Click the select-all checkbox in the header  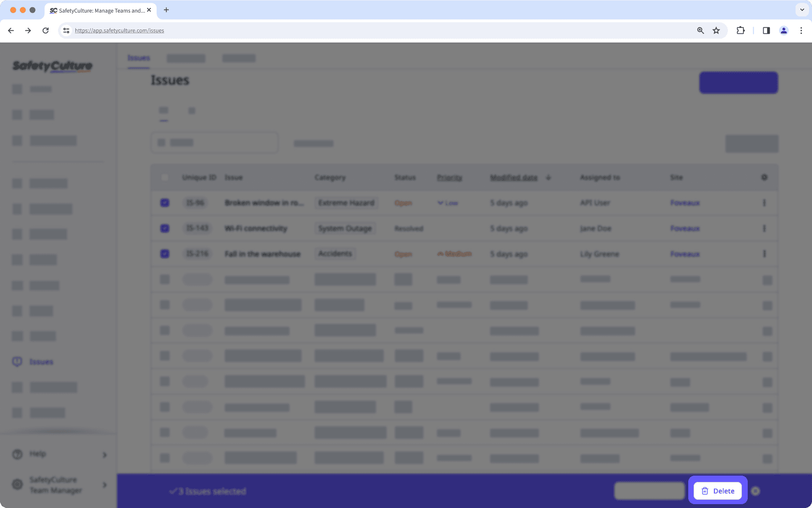click(165, 177)
